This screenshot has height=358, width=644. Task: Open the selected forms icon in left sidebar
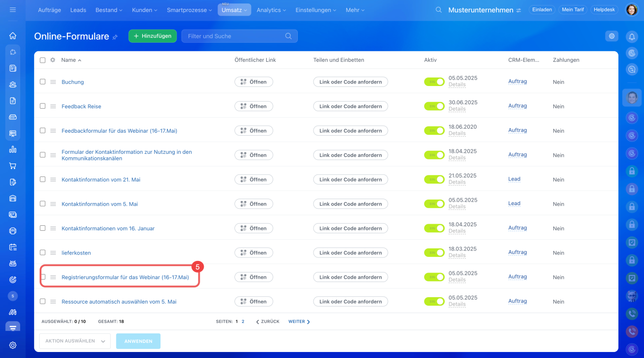[x=13, y=328]
